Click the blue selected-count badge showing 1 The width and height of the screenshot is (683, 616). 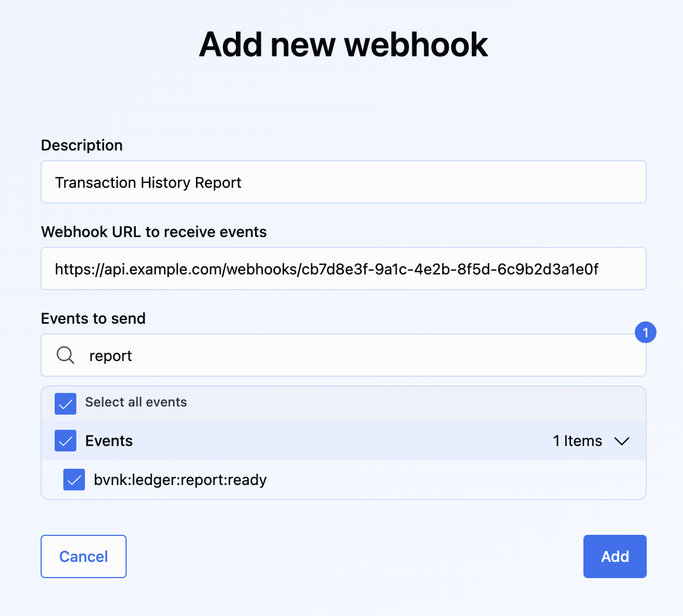tap(645, 332)
